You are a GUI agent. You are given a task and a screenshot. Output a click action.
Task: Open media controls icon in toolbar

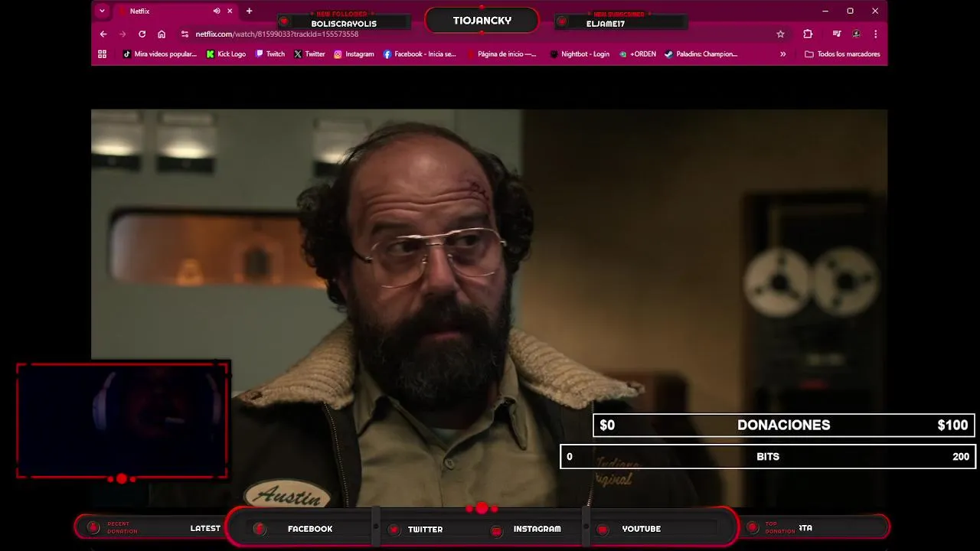[x=837, y=34]
